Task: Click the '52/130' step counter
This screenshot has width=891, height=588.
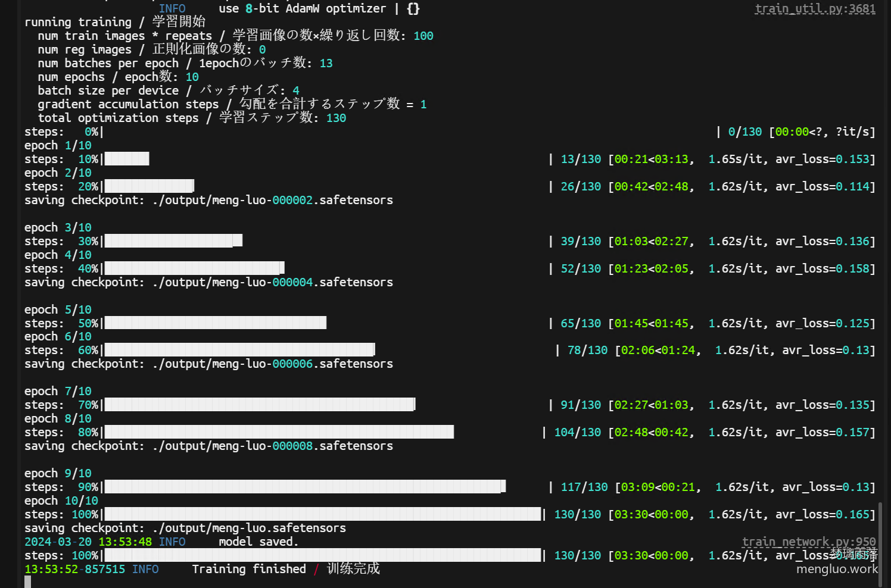Action: [581, 268]
